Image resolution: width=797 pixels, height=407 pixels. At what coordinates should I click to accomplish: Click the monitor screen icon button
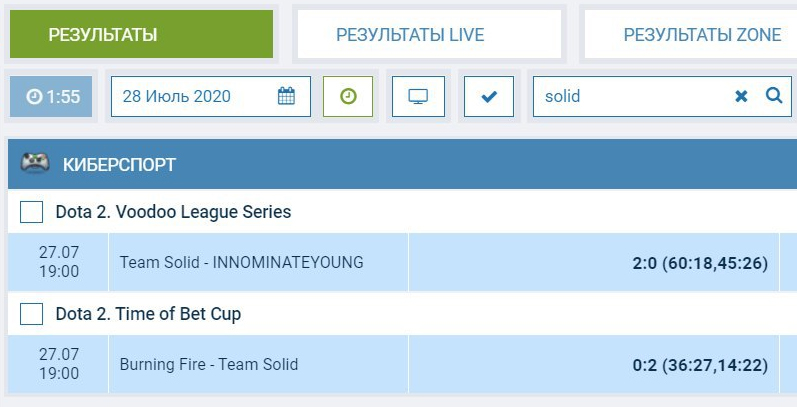418,97
